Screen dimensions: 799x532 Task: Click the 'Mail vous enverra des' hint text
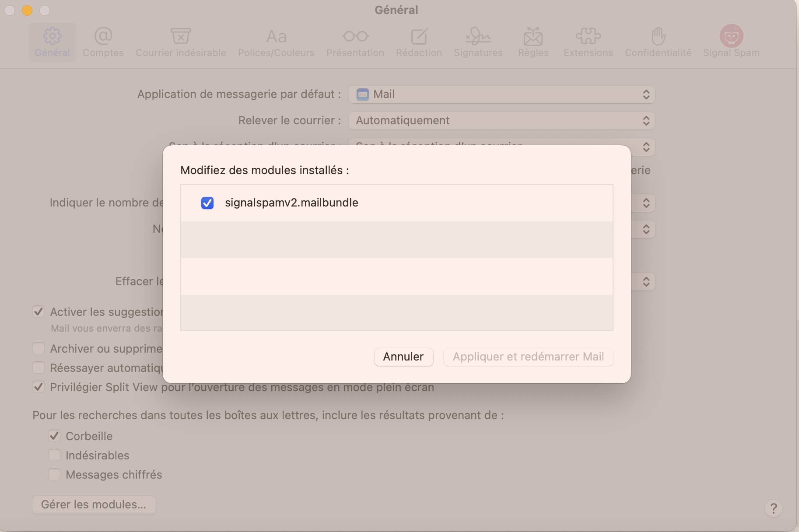(x=107, y=328)
